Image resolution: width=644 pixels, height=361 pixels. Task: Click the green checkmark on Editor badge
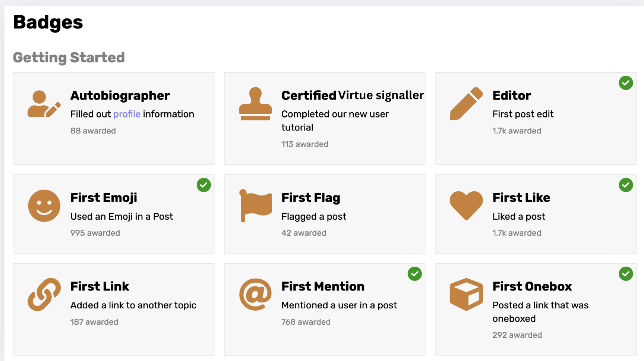pos(626,83)
